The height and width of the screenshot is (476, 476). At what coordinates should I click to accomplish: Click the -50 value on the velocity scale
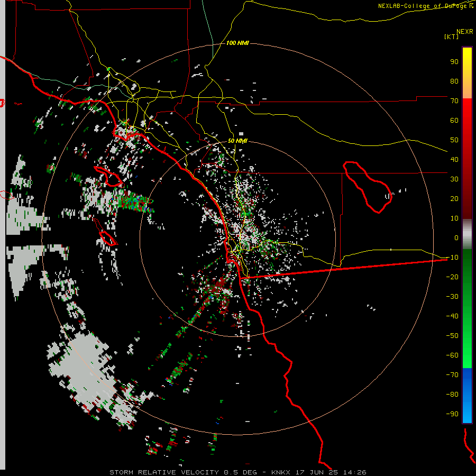pyautogui.click(x=452, y=336)
